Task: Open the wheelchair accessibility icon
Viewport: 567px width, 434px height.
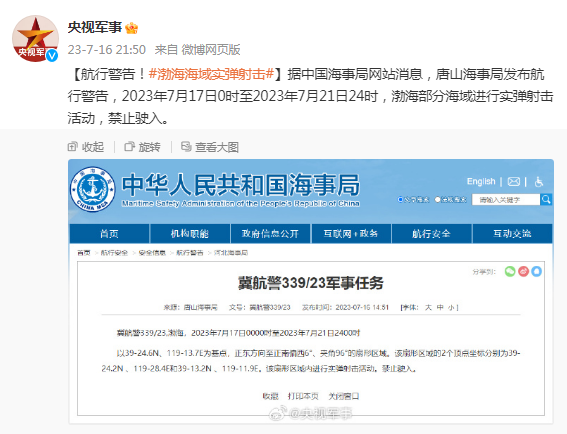Action: tap(539, 182)
